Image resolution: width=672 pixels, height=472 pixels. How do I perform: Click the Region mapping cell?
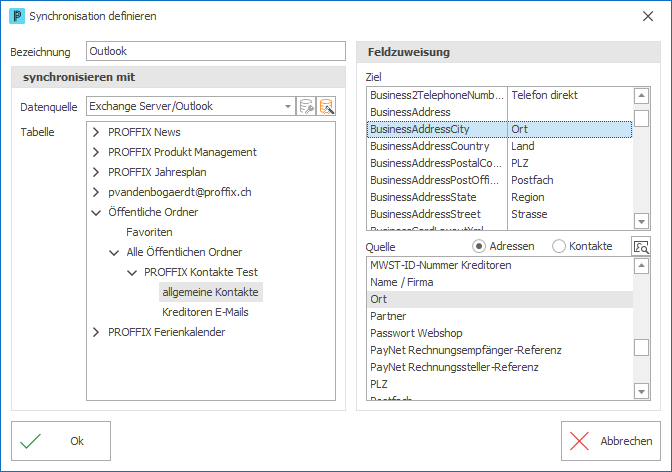(x=570, y=197)
